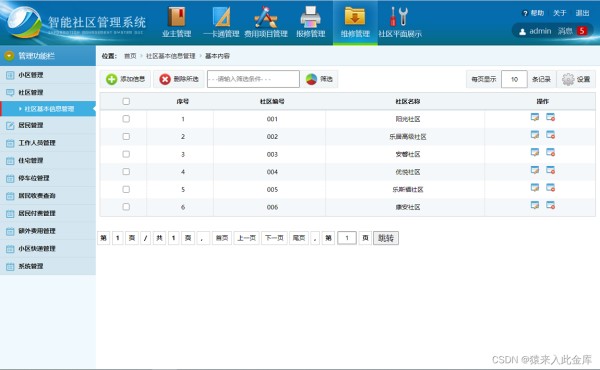Viewport: 600px width, 370px height.
Task: Click the edit icon for community 001
Action: pos(535,117)
